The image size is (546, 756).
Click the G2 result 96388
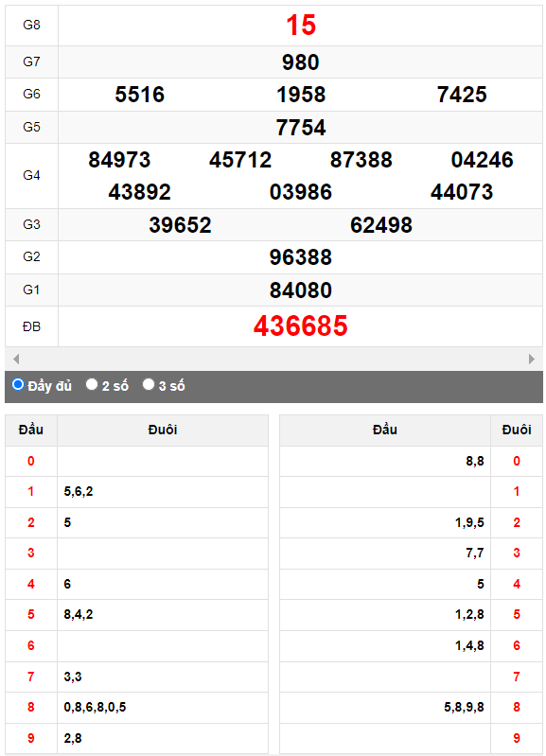point(301,257)
